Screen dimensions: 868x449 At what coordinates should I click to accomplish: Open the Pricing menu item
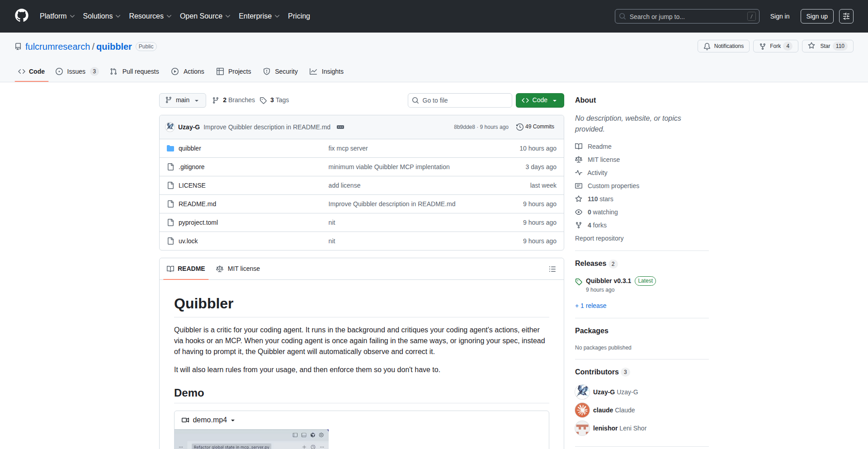[299, 16]
